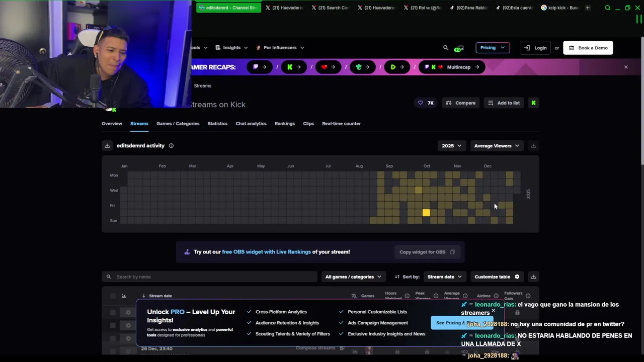Click the Streams breadcrumb link

pyautogui.click(x=203, y=86)
